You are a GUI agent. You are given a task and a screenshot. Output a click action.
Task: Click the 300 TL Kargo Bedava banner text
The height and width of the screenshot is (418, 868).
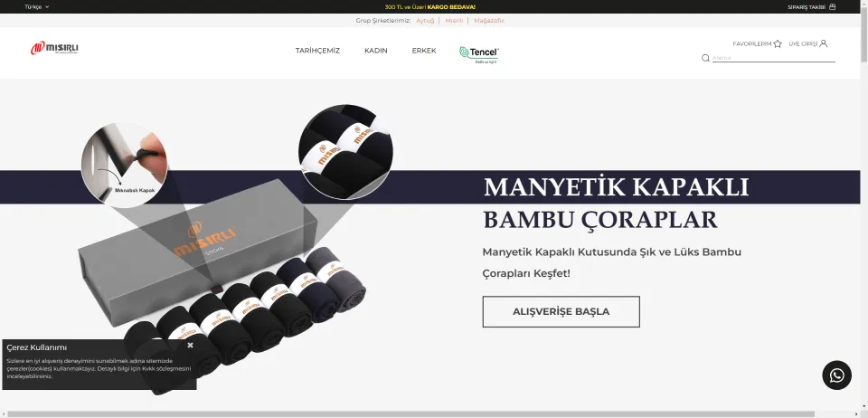point(430,7)
